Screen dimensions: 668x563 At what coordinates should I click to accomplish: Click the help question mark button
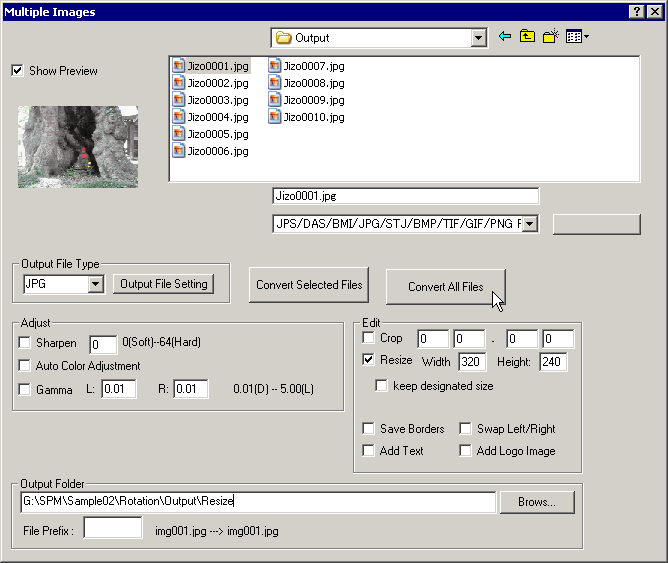coord(637,11)
